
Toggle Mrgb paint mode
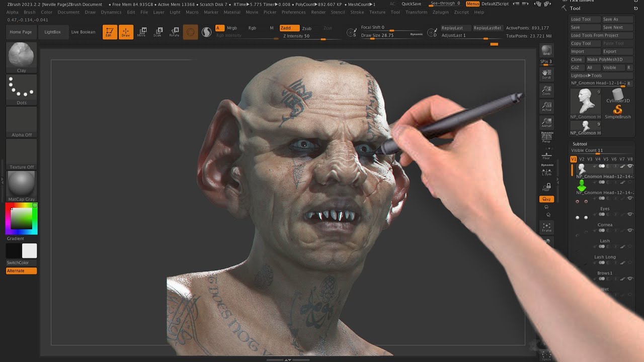232,28
